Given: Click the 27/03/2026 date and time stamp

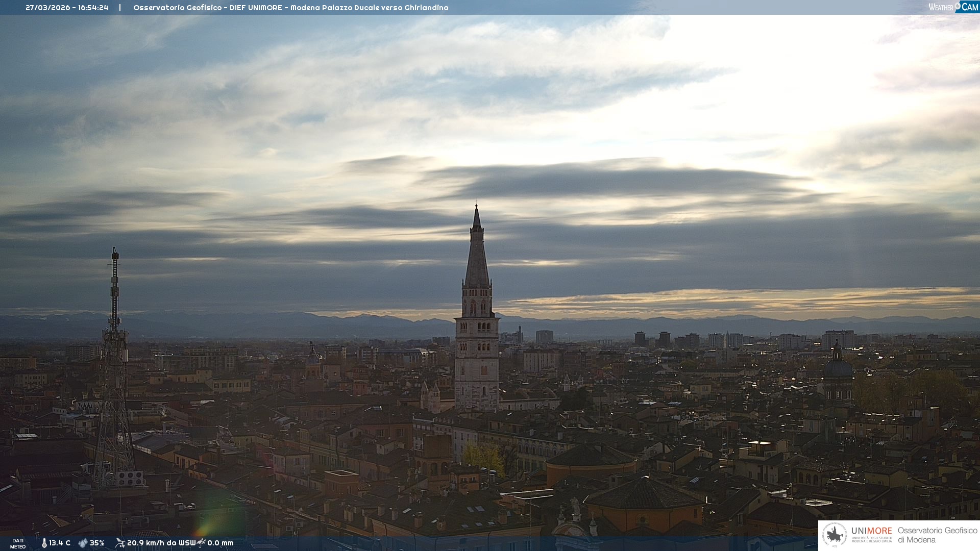Looking at the screenshot, I should coord(67,8).
